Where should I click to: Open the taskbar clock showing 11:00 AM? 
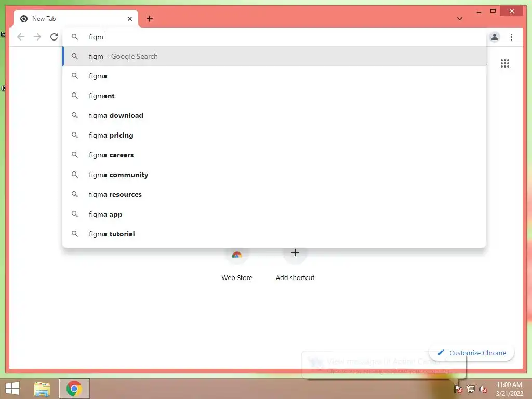coord(509,389)
